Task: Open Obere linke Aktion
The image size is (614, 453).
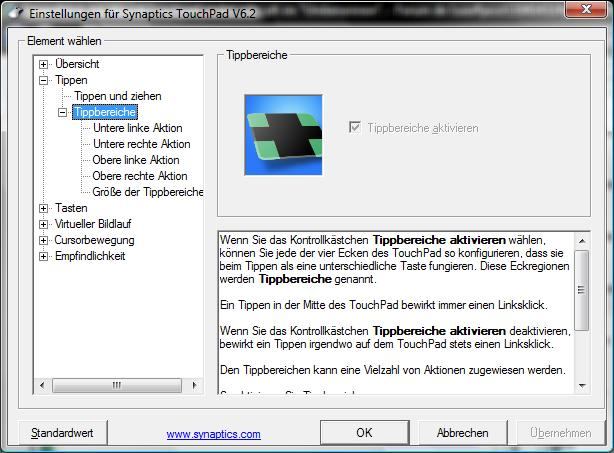Action: [x=136, y=160]
